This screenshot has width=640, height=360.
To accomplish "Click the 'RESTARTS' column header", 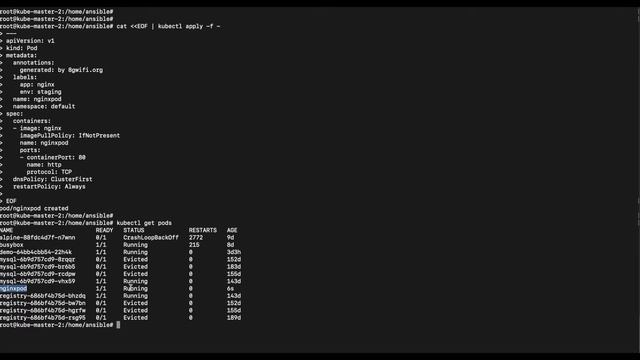I will 202,230.
